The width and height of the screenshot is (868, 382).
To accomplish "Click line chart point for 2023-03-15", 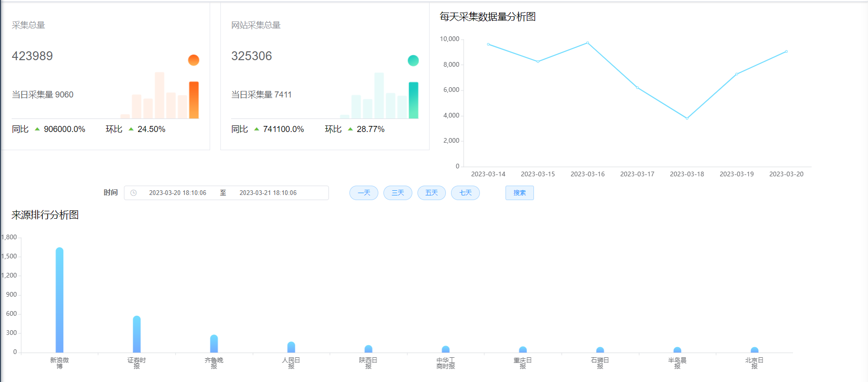I will click(x=538, y=62).
